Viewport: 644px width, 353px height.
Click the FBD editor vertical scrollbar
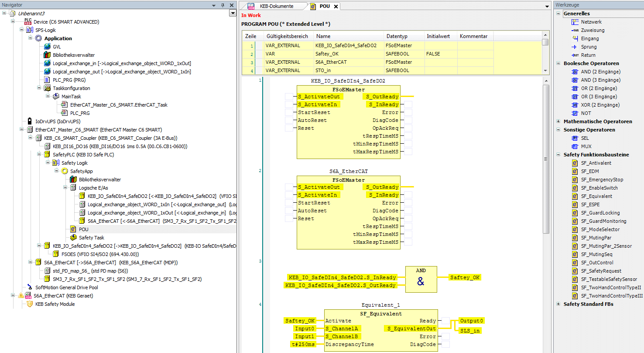click(x=546, y=159)
